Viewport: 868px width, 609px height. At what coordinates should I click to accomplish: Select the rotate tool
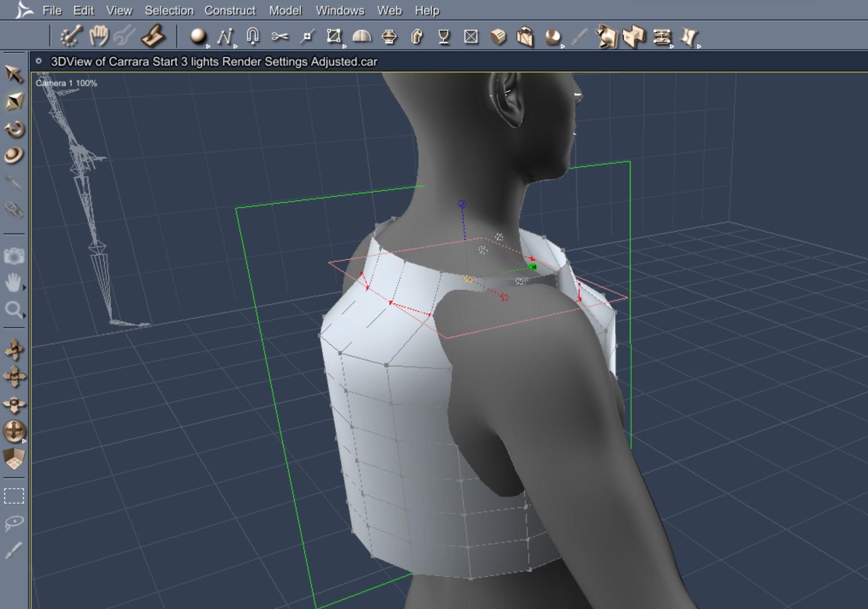14,129
